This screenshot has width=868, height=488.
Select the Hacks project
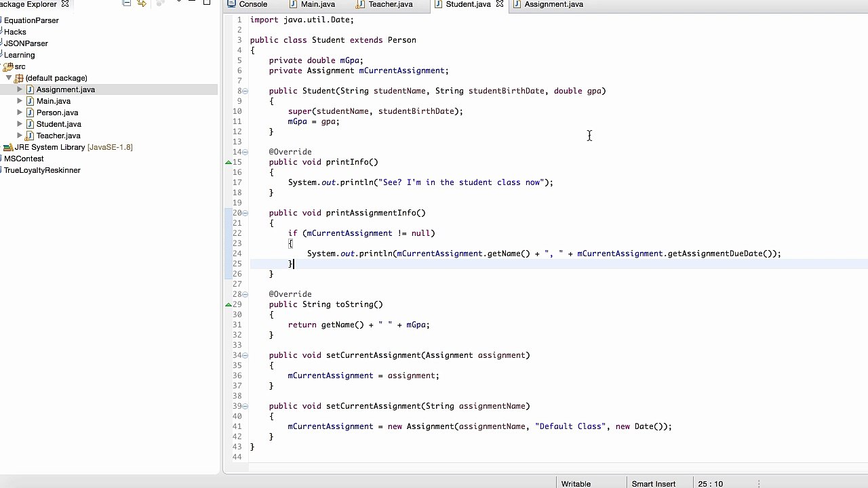point(15,32)
